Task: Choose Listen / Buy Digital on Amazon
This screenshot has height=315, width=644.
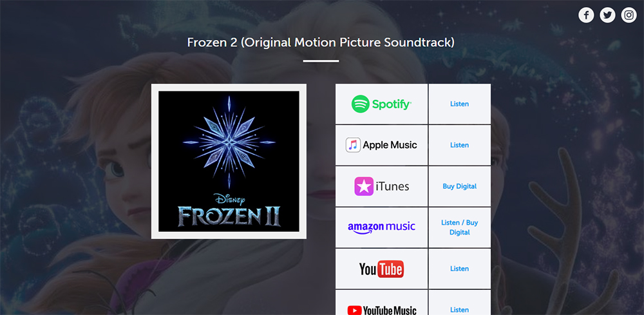Action: (459, 227)
